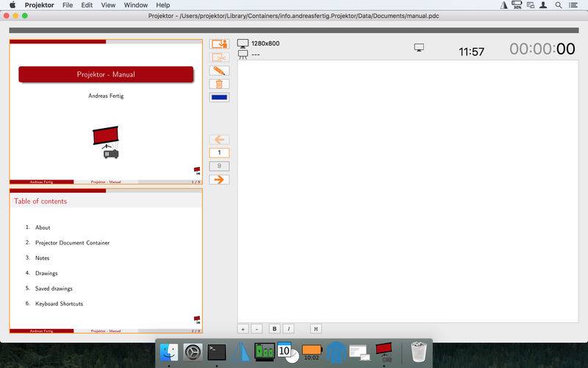Image resolution: width=588 pixels, height=368 pixels.
Task: Open the blue triangle app in Dock
Action: point(241,353)
